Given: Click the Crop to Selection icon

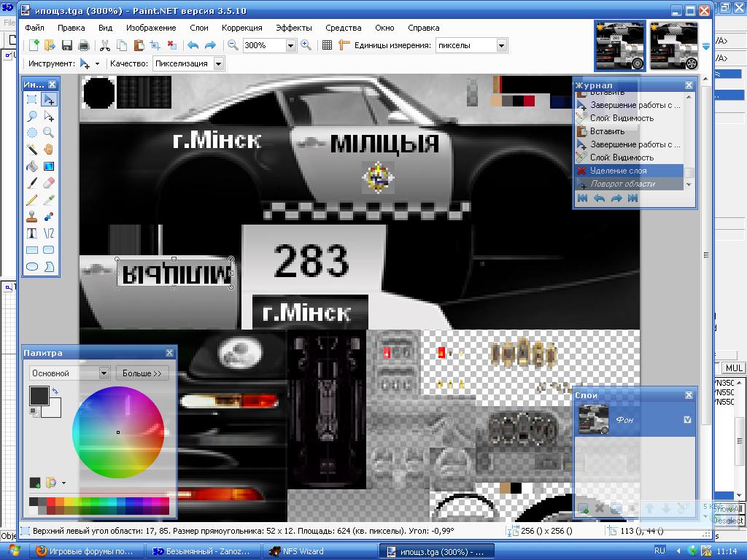Looking at the screenshot, I should point(155,45).
